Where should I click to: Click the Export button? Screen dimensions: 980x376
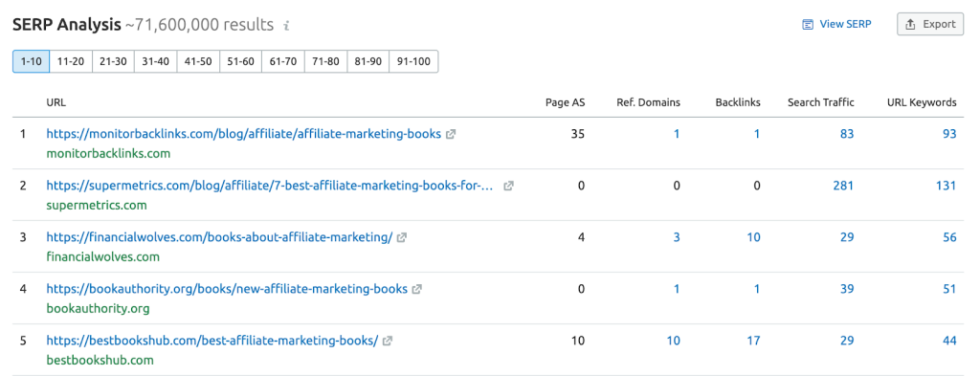930,24
